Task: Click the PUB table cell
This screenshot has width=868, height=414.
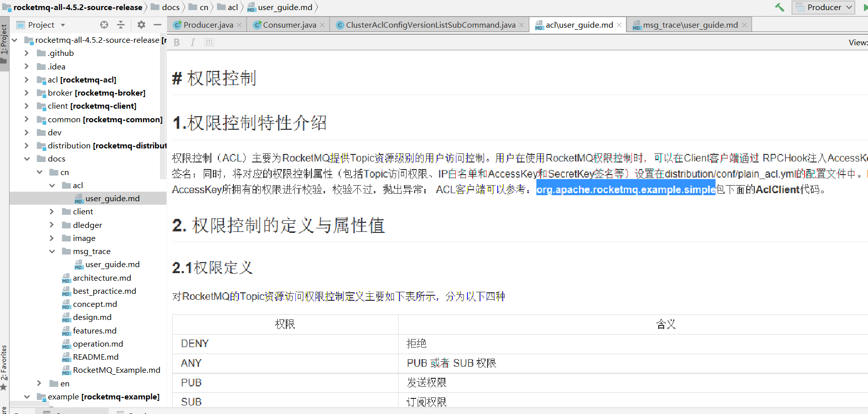Action: pyautogui.click(x=285, y=383)
